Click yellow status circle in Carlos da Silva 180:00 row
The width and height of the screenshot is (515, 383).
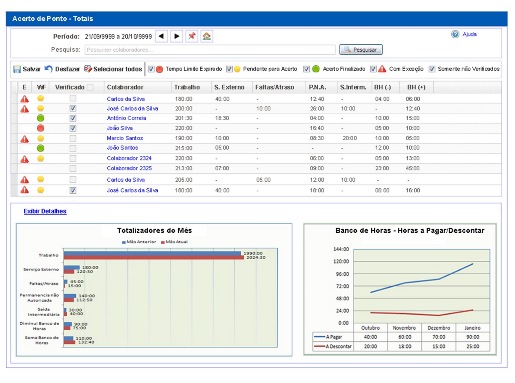point(40,98)
